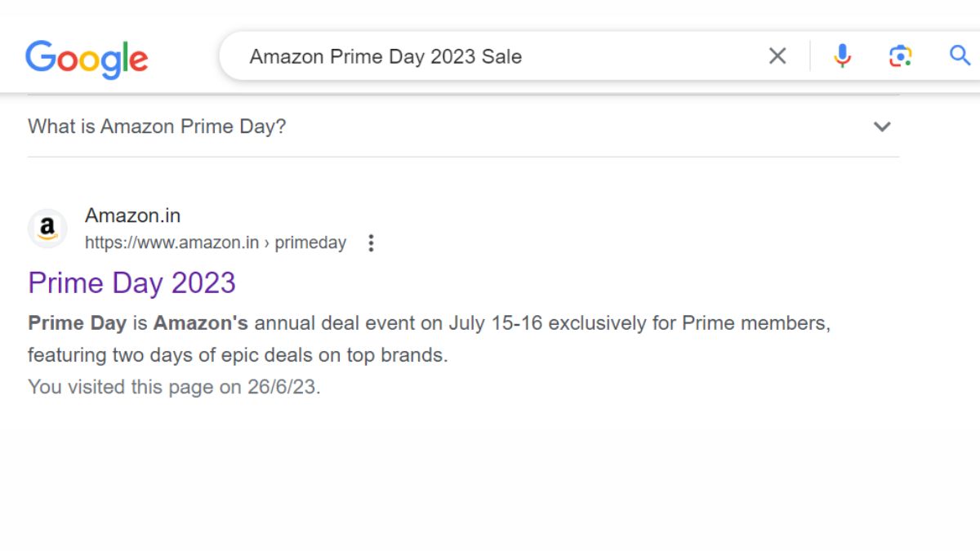This screenshot has width=980, height=551.
Task: Open Google Lens image search
Action: [x=900, y=56]
